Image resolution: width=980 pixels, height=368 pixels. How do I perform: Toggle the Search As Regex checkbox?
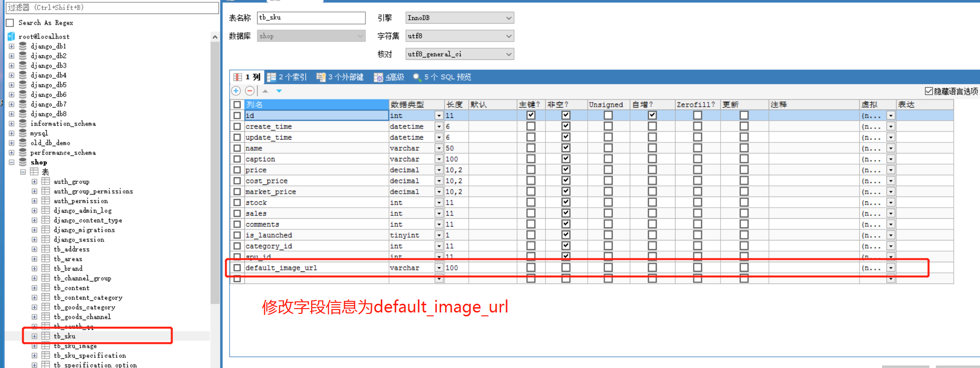(10, 23)
